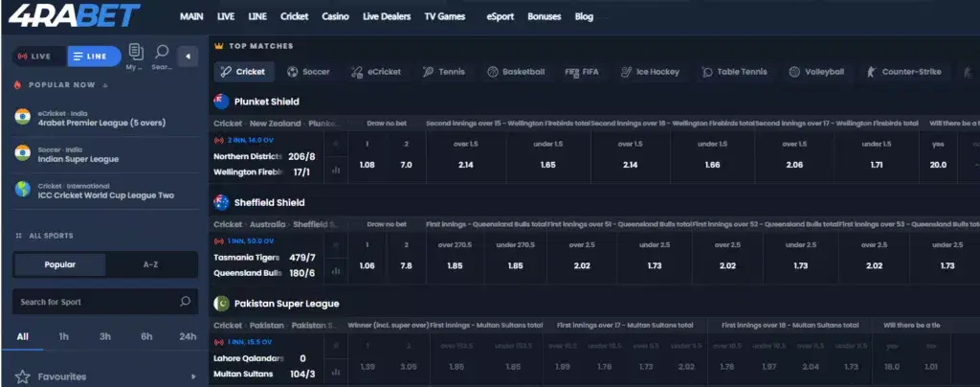Viewport: 980px width, 387px height.
Task: Open Blog in top navigation
Action: tap(584, 17)
